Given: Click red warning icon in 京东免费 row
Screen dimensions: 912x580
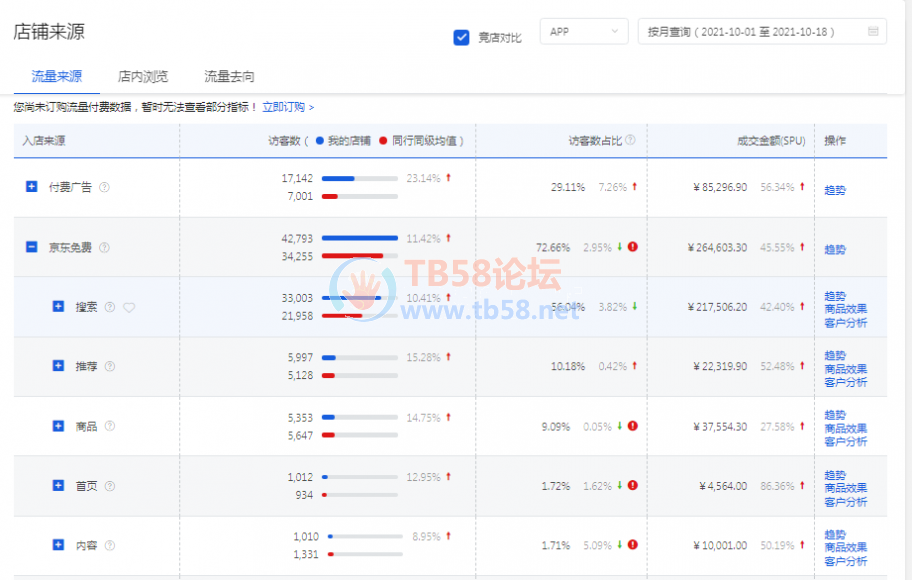Looking at the screenshot, I should (x=632, y=247).
